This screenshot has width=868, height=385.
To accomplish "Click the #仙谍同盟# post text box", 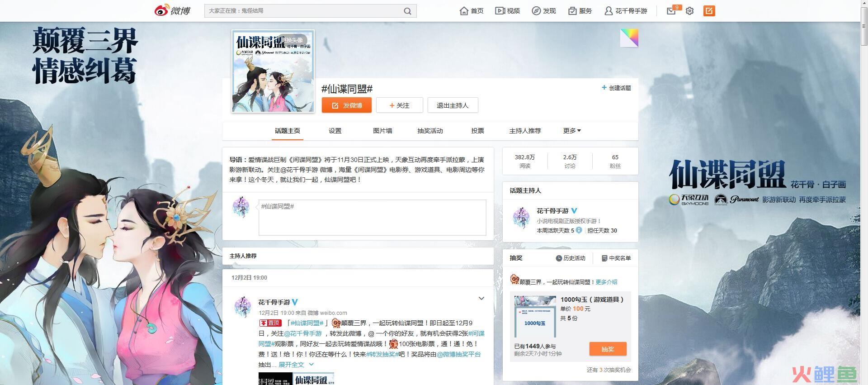I will click(372, 218).
